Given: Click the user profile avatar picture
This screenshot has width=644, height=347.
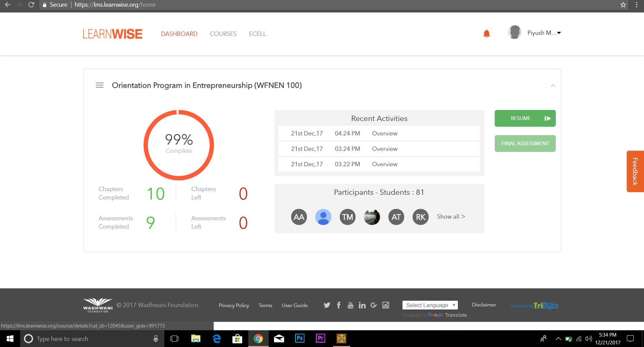Looking at the screenshot, I should point(515,32).
